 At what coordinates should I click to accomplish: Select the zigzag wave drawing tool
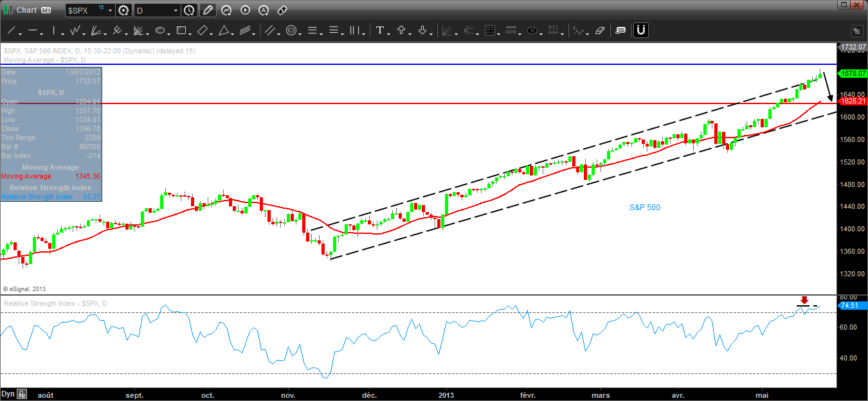pyautogui.click(x=75, y=30)
